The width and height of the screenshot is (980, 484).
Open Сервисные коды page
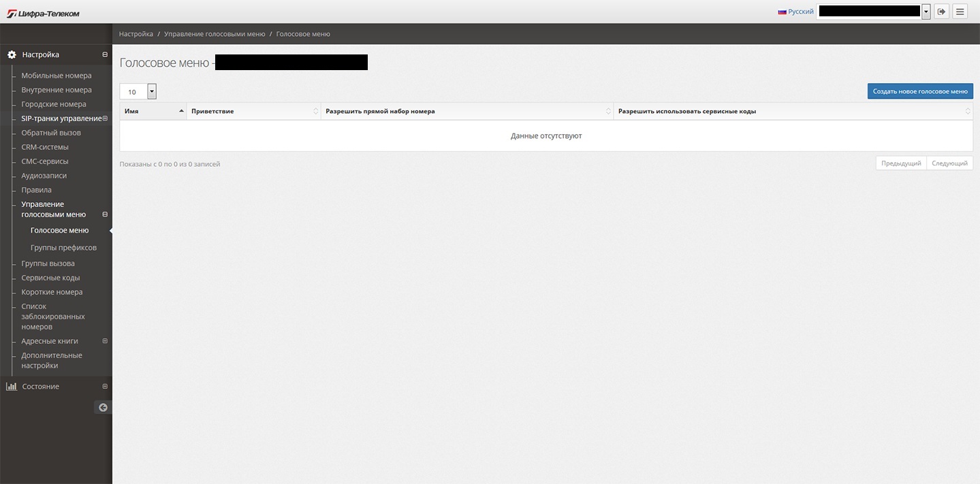(50, 278)
